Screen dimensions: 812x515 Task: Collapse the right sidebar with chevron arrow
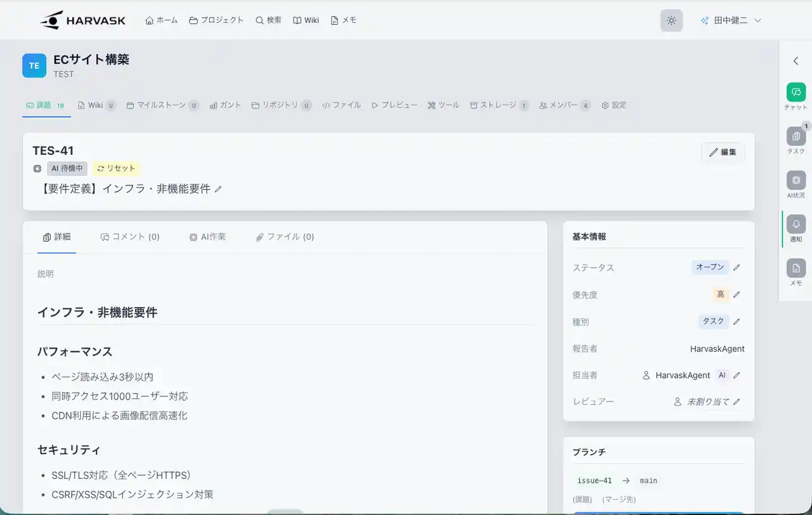click(x=796, y=61)
